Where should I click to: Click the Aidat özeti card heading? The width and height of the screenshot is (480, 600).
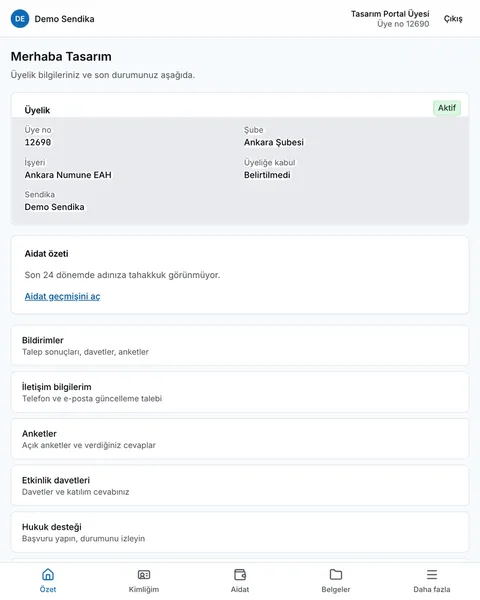pos(46,254)
